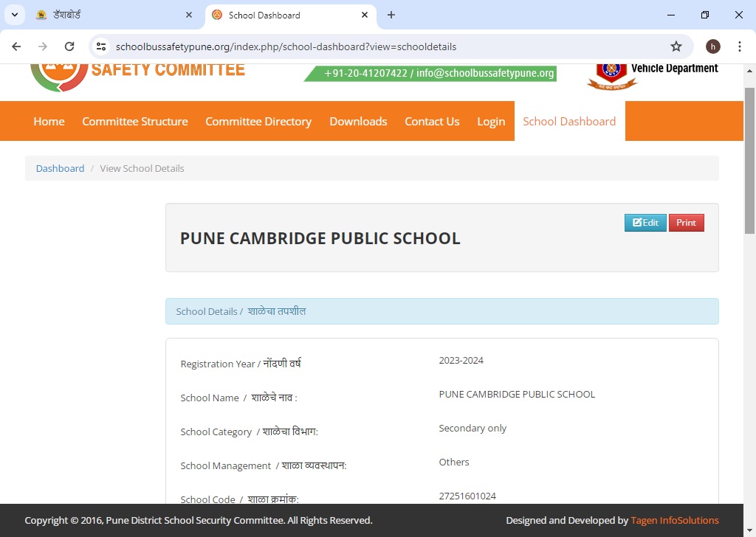Open the Tagen InfoSolutions footer link
This screenshot has width=756, height=537.
pyautogui.click(x=674, y=520)
